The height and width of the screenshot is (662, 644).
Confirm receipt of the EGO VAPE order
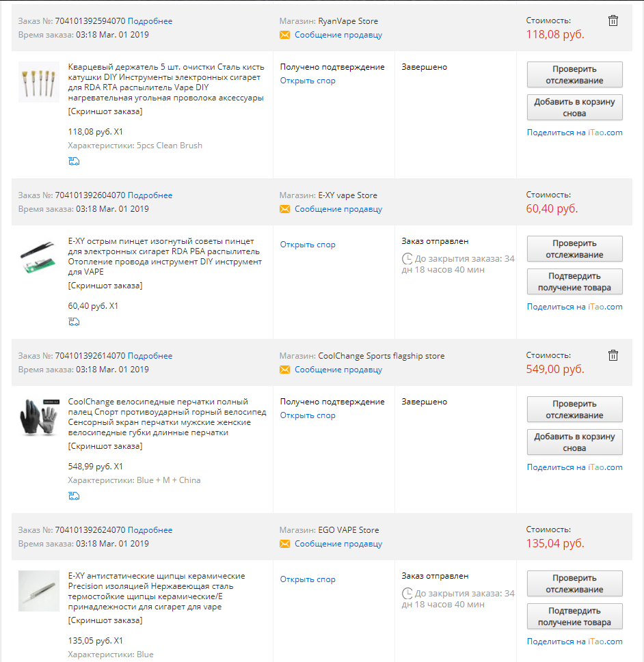click(574, 616)
